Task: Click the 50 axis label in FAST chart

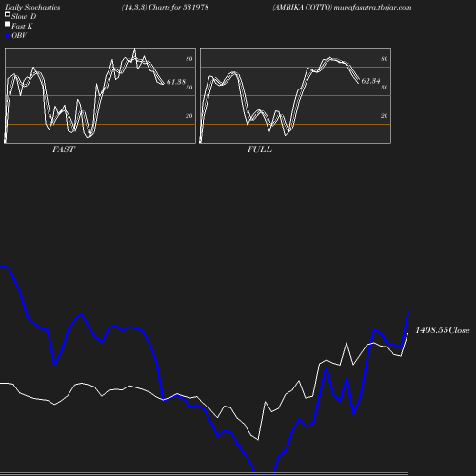Action: pos(189,88)
